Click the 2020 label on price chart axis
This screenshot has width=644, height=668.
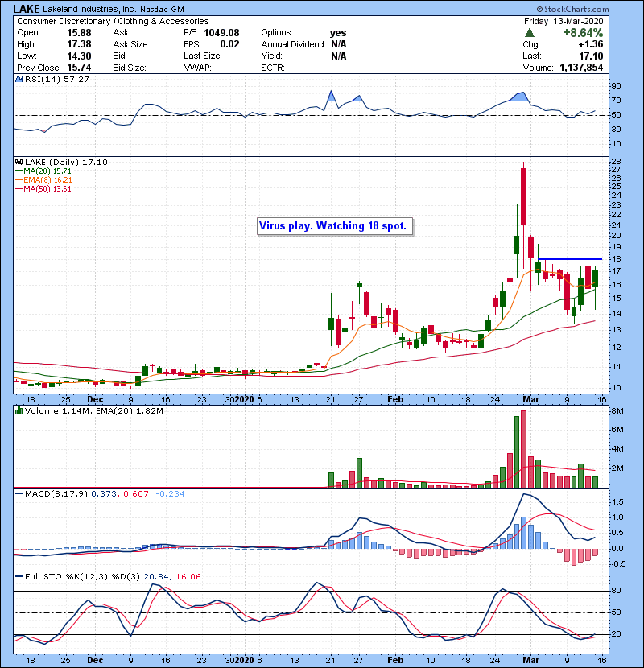(x=244, y=400)
